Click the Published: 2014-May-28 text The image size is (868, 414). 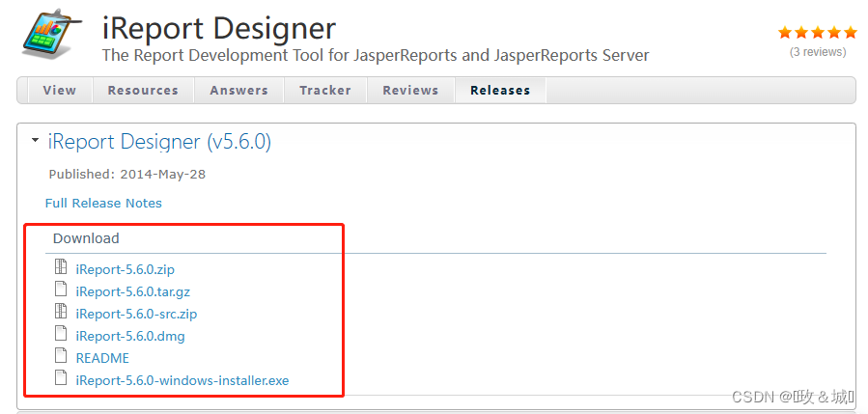click(127, 175)
